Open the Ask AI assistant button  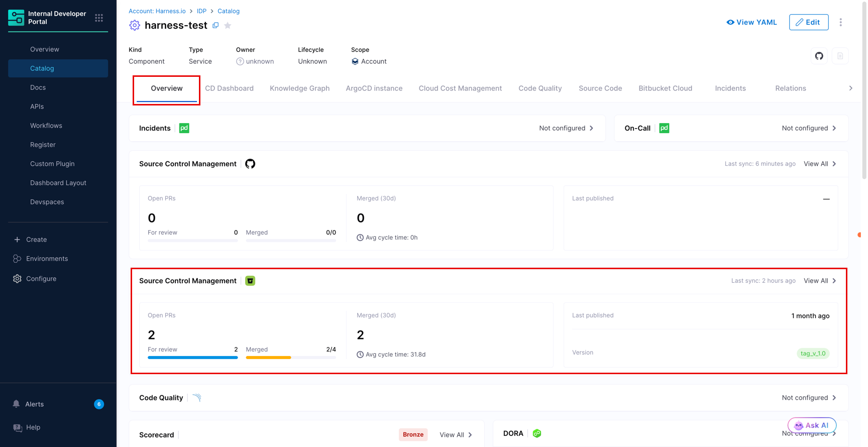click(812, 425)
